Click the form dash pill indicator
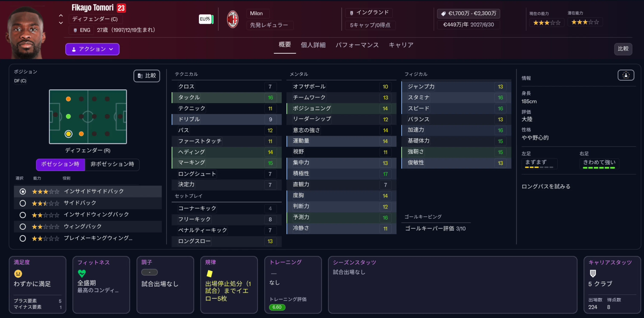Viewport: 644px width, 318px height. pyautogui.click(x=149, y=272)
